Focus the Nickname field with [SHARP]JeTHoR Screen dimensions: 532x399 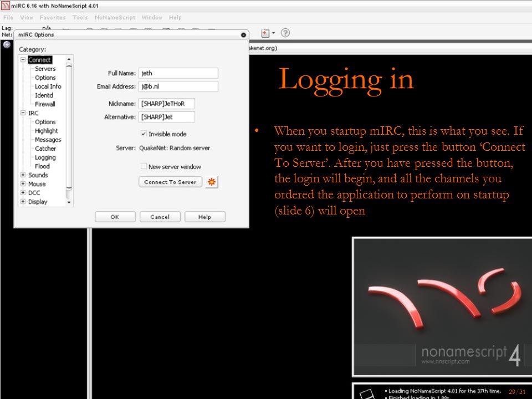point(167,104)
